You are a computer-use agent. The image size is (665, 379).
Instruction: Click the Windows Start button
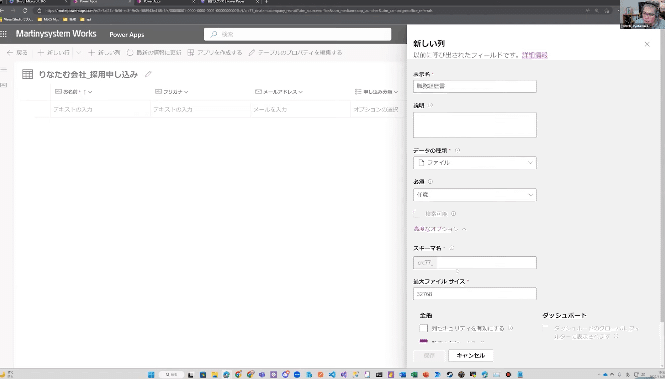[151, 375]
